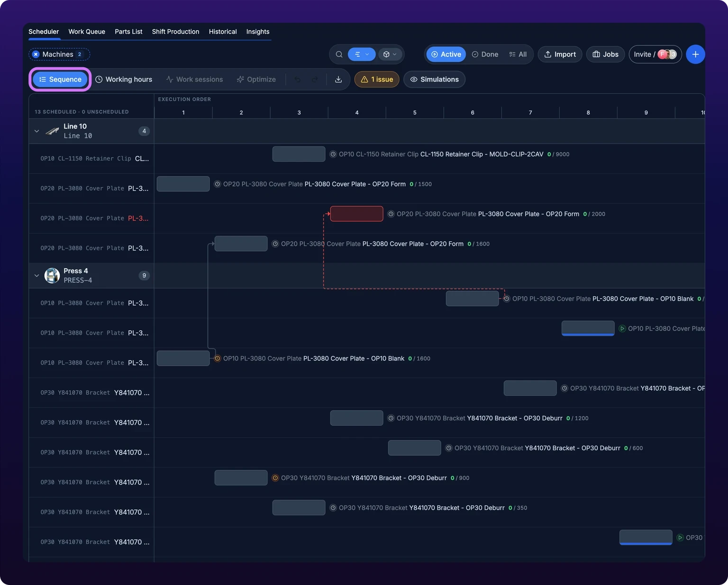Open the blue view layout dropdown
Screen dimensions: 728x585
pyautogui.click(x=362, y=54)
